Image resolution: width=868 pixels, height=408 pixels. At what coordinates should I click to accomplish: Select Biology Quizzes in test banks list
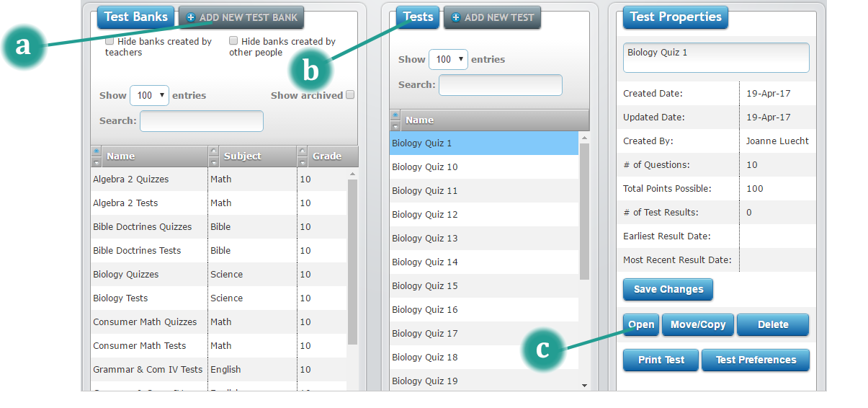(126, 275)
